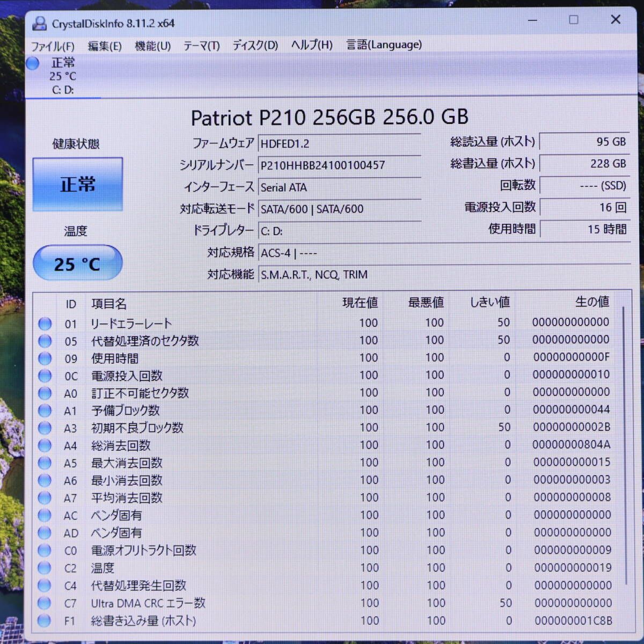Click status circle for row AC ベンダ固有

click(45, 515)
